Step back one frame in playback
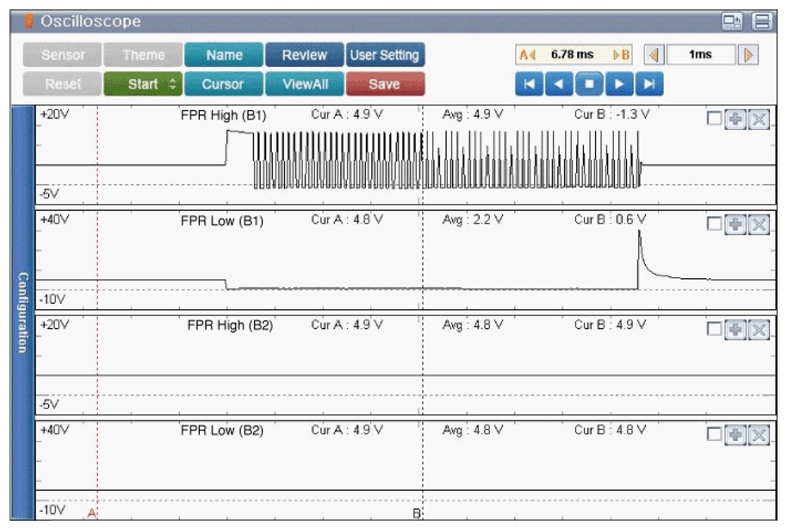The image size is (787, 530). 559,84
